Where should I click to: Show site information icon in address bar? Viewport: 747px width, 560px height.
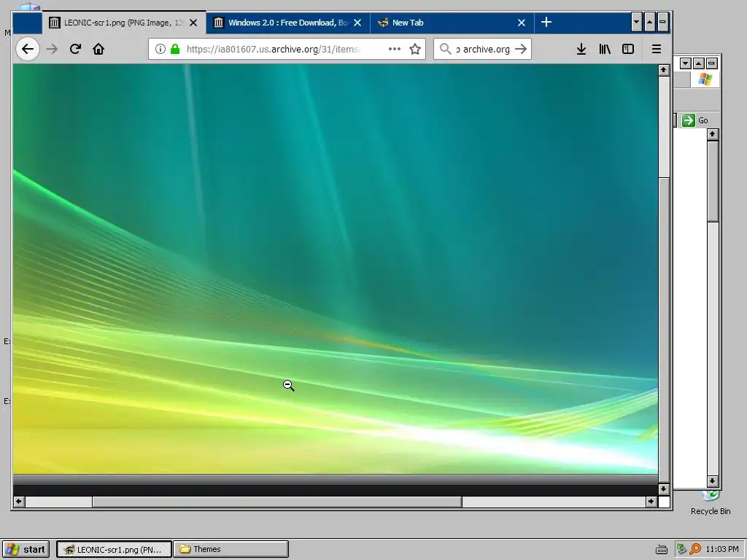pos(160,49)
